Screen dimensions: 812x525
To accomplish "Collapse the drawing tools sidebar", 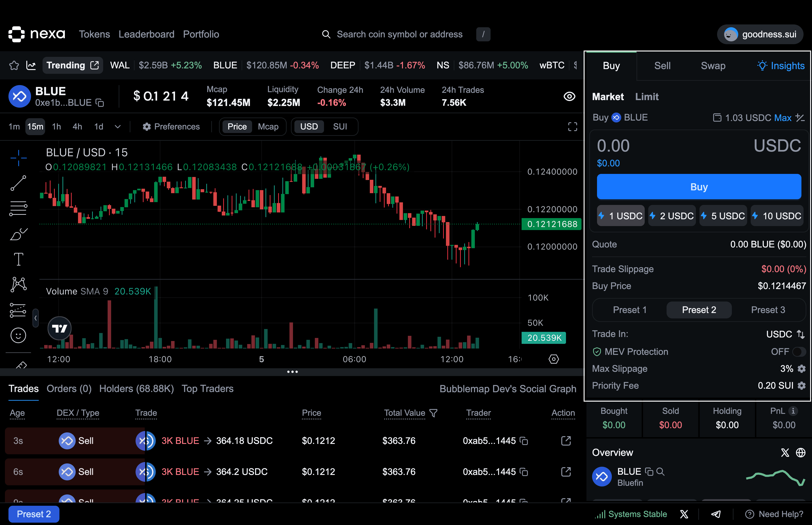I will 35,318.
